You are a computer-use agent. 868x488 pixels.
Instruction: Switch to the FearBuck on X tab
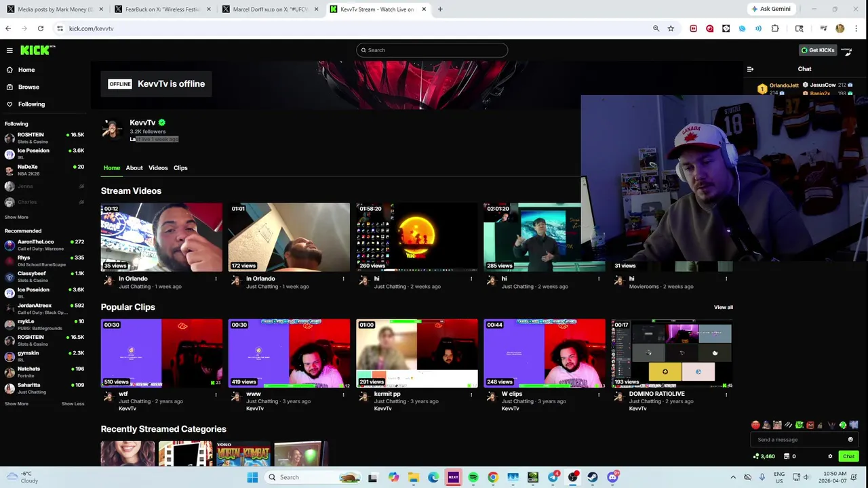coord(161,9)
